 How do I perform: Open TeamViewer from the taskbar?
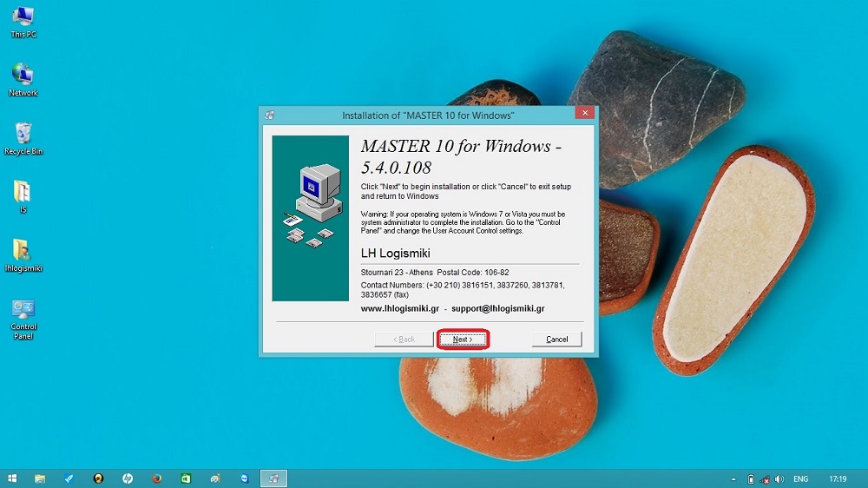(x=245, y=478)
